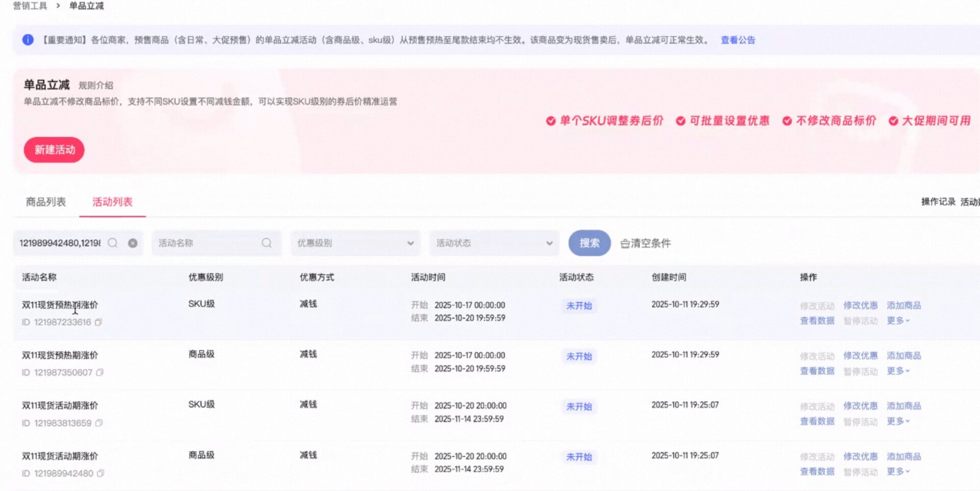Click 查看数据 for ID 121983813659

pyautogui.click(x=817, y=421)
